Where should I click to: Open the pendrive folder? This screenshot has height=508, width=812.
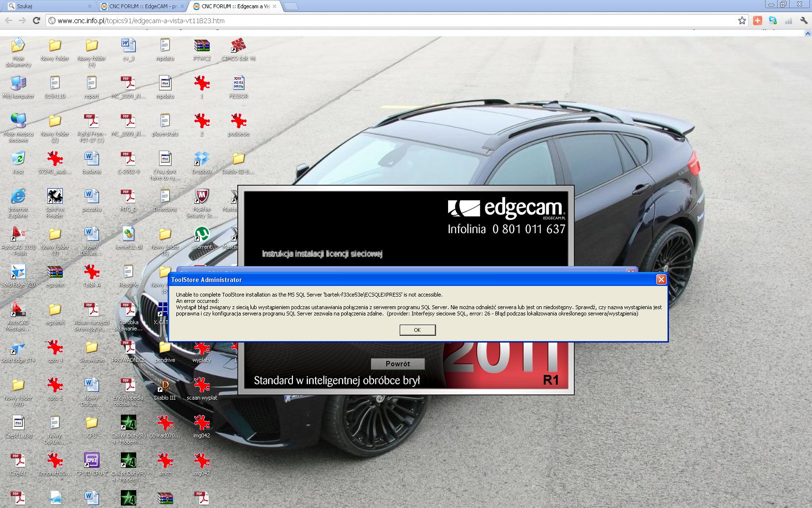click(165, 352)
